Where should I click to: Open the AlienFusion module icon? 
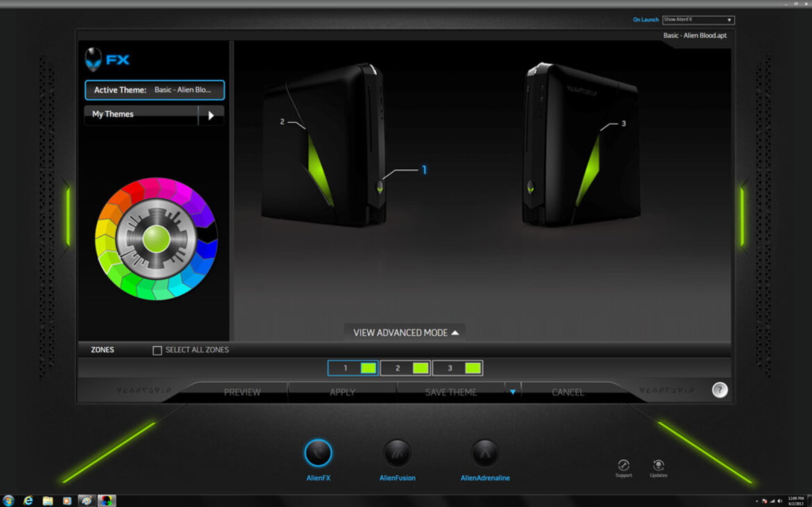[x=397, y=453]
